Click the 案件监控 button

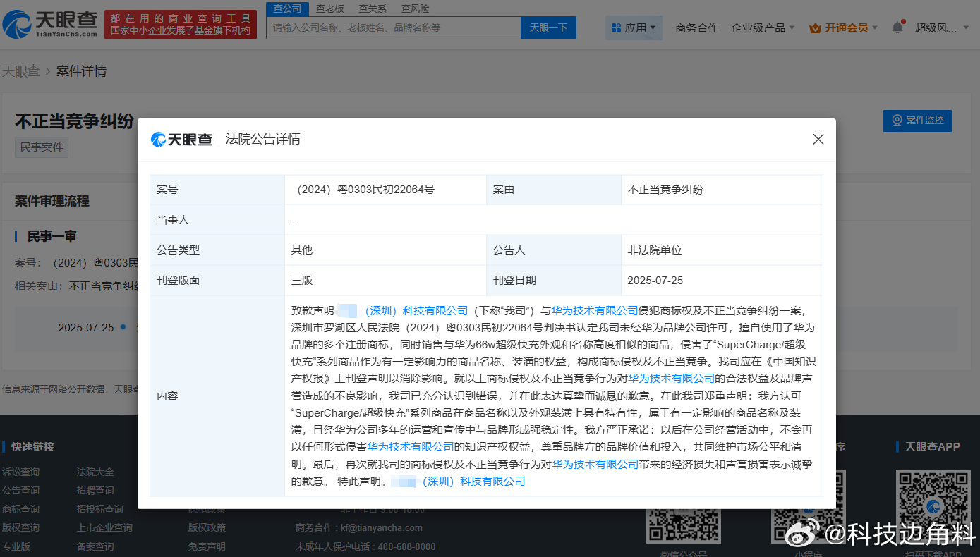(x=917, y=121)
